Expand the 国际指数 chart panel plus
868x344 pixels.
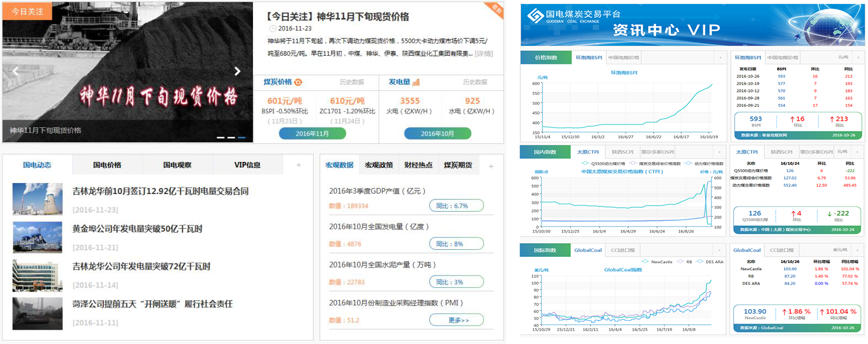click(x=720, y=250)
